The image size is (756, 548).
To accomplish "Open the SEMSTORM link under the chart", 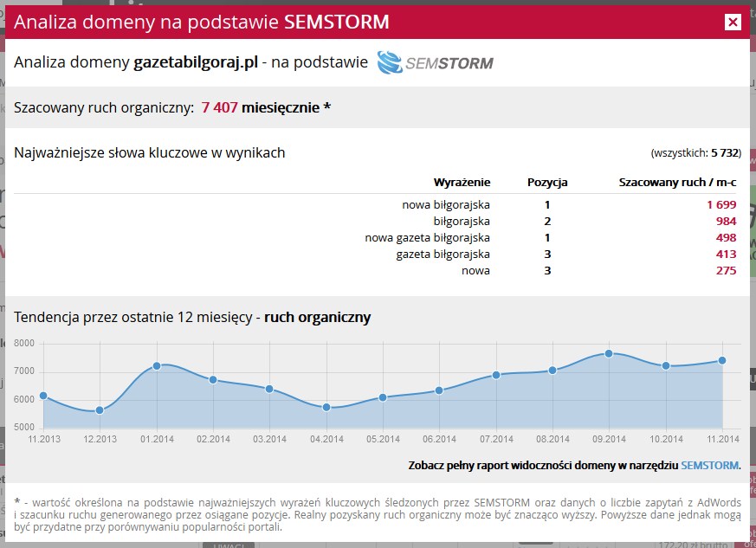I will [x=709, y=465].
